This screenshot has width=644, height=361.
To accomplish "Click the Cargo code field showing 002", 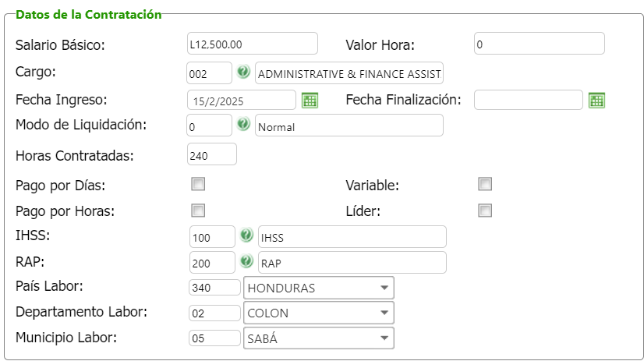I will click(209, 73).
